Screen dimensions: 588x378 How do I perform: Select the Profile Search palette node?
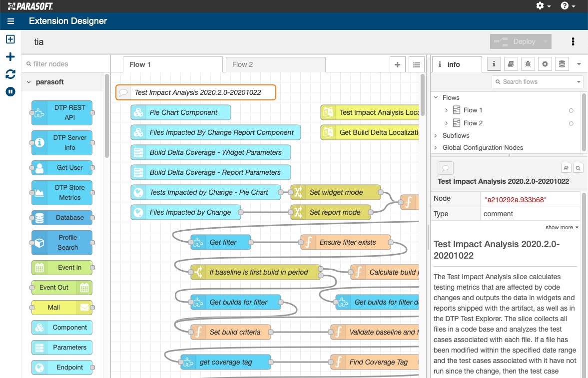(x=62, y=242)
